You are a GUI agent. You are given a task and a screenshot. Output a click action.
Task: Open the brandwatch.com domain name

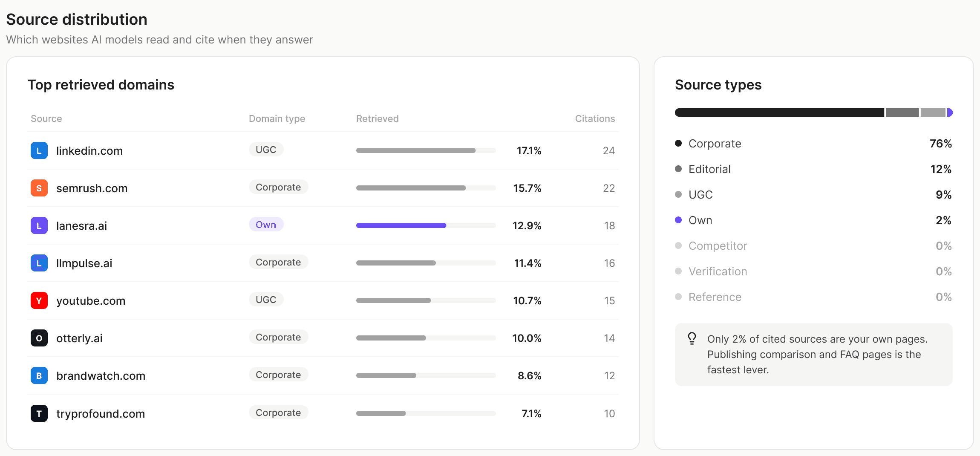(x=101, y=376)
